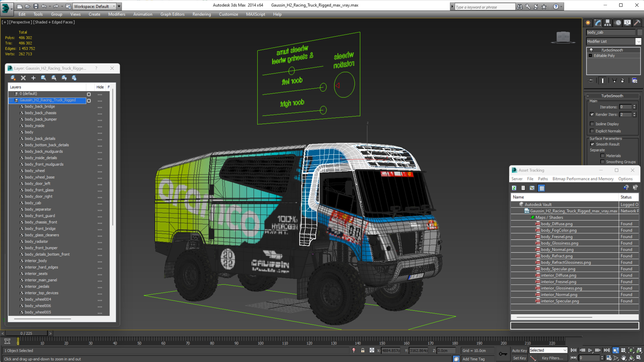The height and width of the screenshot is (362, 644).
Task: Click Remove Modifier trash icon
Action: click(x=623, y=81)
